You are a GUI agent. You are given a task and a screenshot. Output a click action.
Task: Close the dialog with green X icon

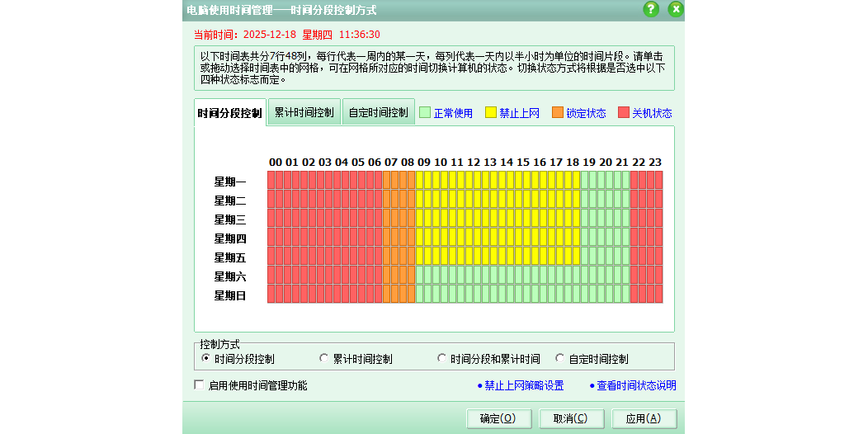(x=676, y=9)
